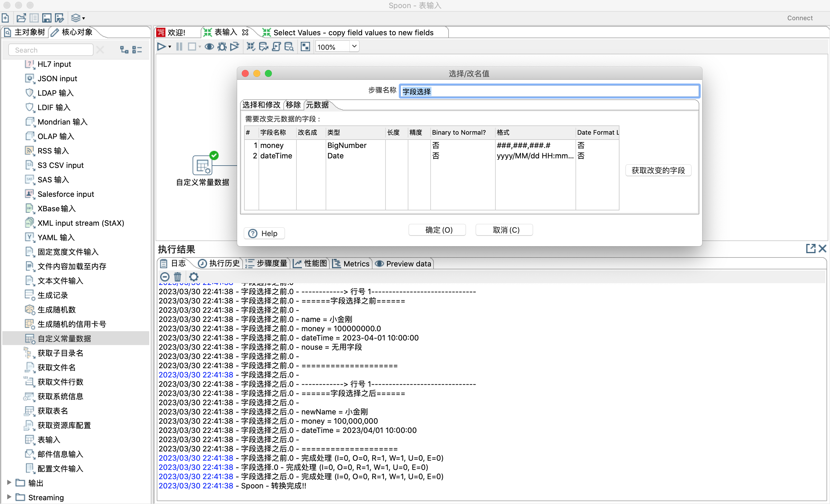Open the zoom level dropdown
Image resolution: width=830 pixels, height=504 pixels.
click(354, 47)
